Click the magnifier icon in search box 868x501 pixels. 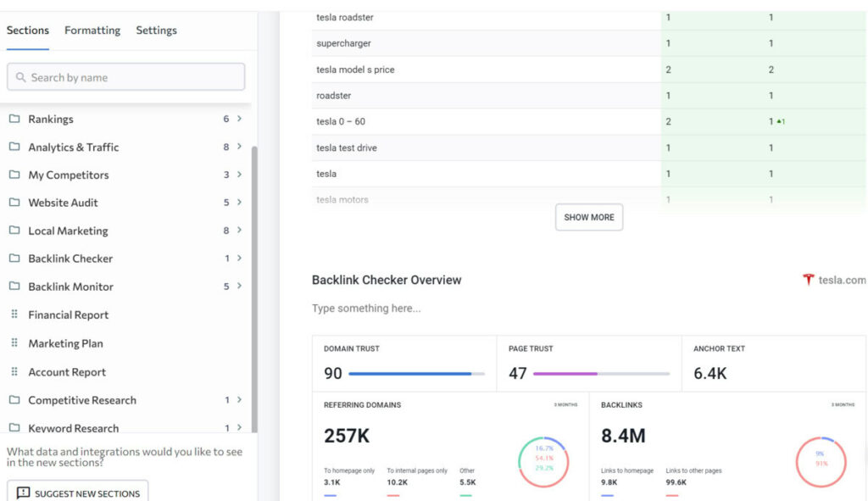(20, 77)
